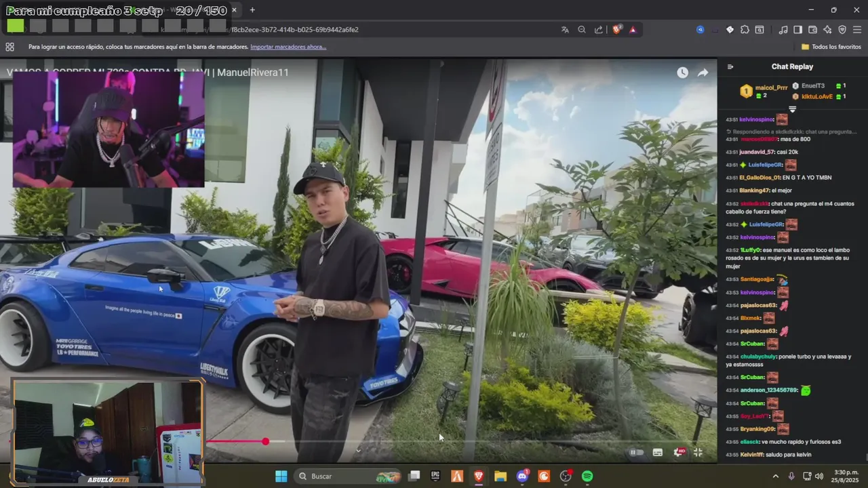Open Brave Shields lion icon
The image size is (868, 488).
pos(617,30)
